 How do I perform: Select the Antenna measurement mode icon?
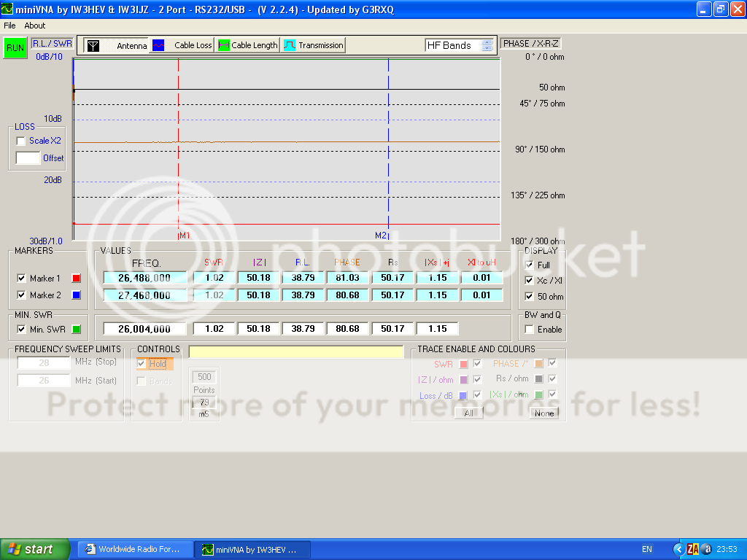click(93, 45)
